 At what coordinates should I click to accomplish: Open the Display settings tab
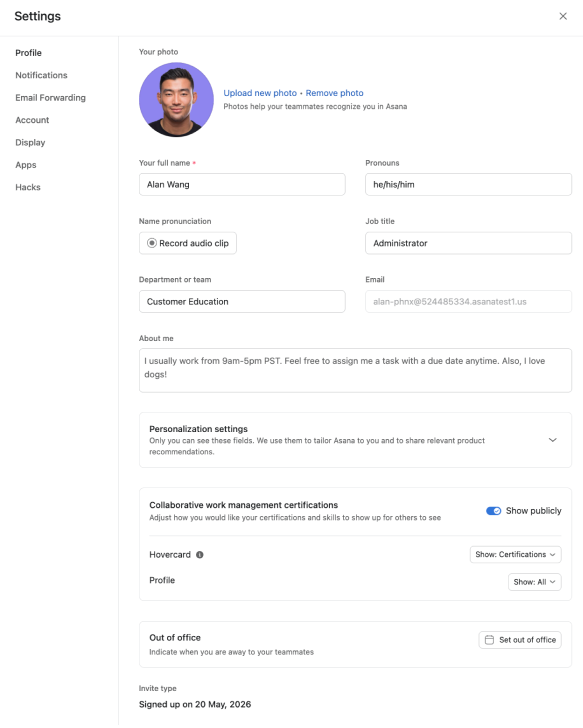pos(30,143)
